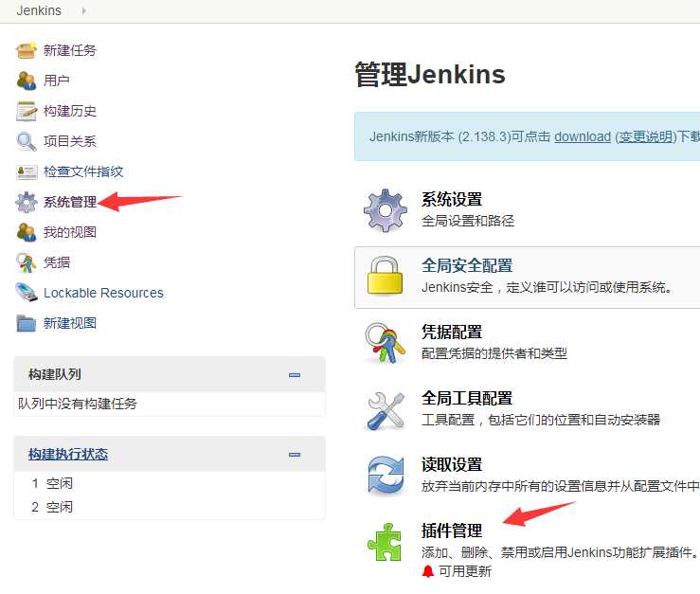Click the Jenkins breadcrumb
This screenshot has height=594, width=700.
click(x=39, y=10)
